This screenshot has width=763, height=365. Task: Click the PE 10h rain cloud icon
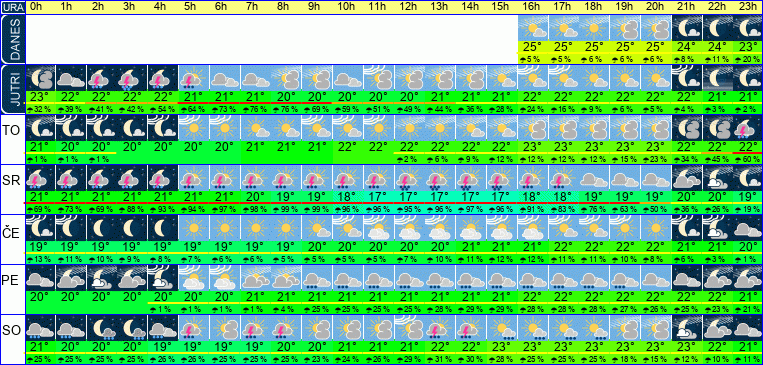click(x=347, y=278)
